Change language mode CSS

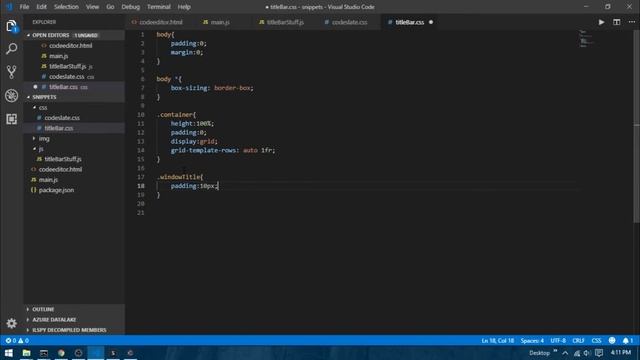tap(596, 340)
